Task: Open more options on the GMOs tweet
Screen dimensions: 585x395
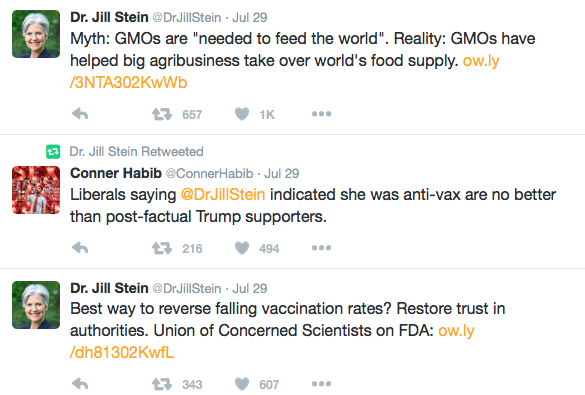Action: pos(321,114)
